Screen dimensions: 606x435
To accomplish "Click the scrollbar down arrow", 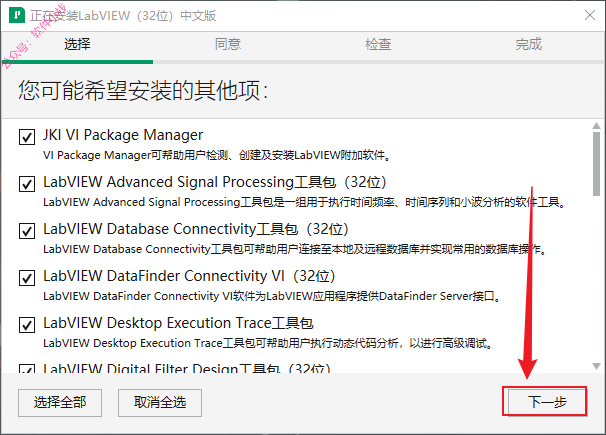I will pos(596,366).
